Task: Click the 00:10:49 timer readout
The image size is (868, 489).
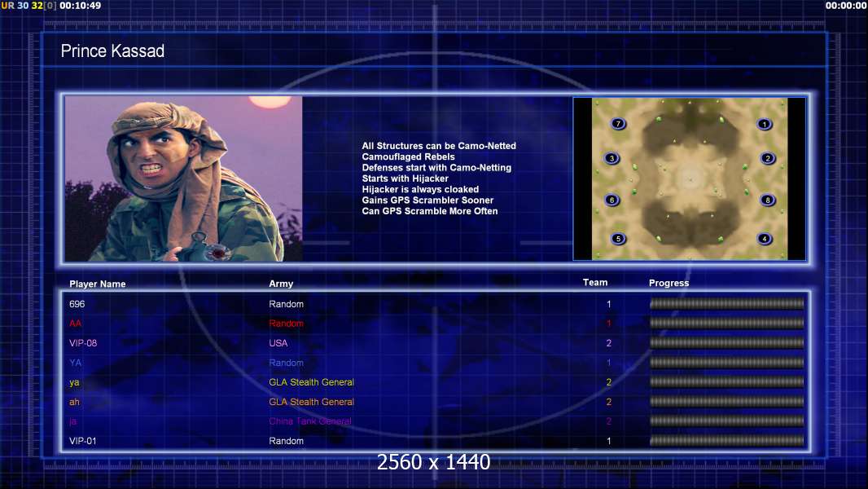Action: 81,6
